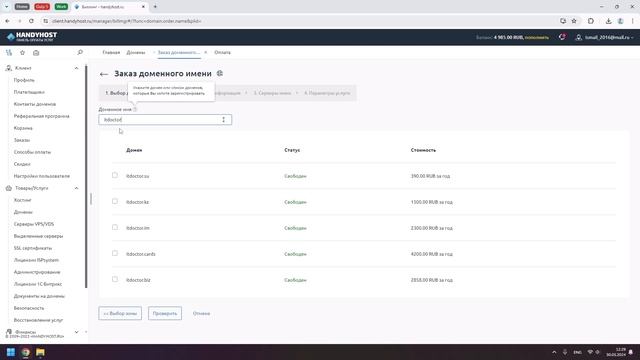Screen dimensions: 640x360
Task: Close the Заказ доменного tab
Action: [206, 52]
